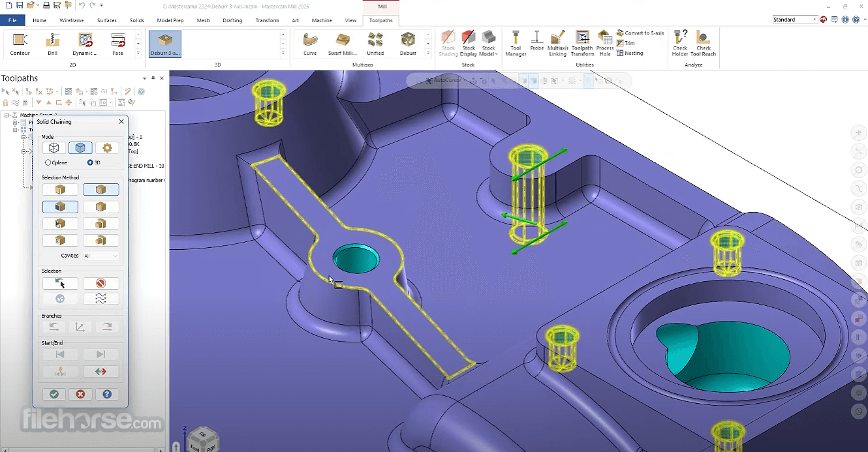Confirm Solid Chaining with green check
Viewport: 868px width, 452px height.
pyautogui.click(x=54, y=394)
